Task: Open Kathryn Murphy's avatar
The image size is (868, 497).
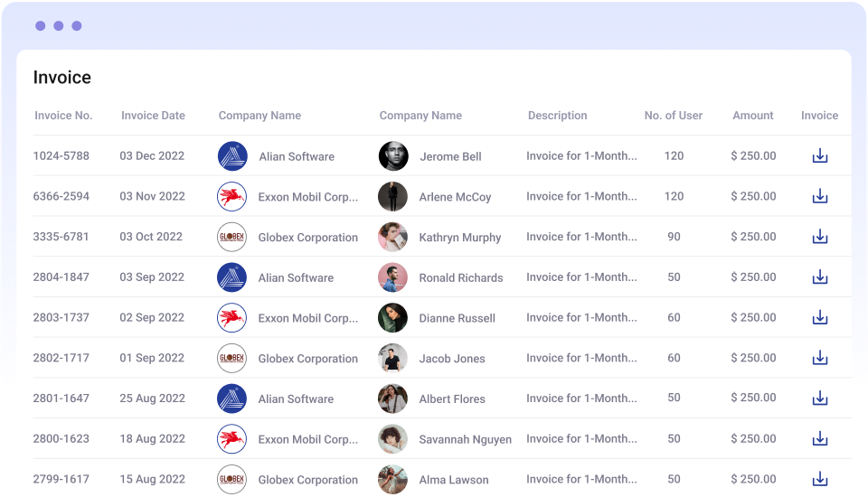Action: click(x=393, y=237)
